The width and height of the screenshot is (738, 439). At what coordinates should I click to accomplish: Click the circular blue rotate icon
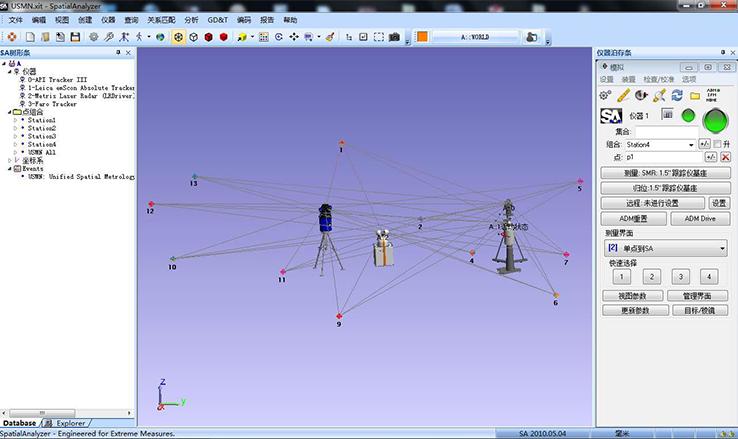tap(279, 37)
